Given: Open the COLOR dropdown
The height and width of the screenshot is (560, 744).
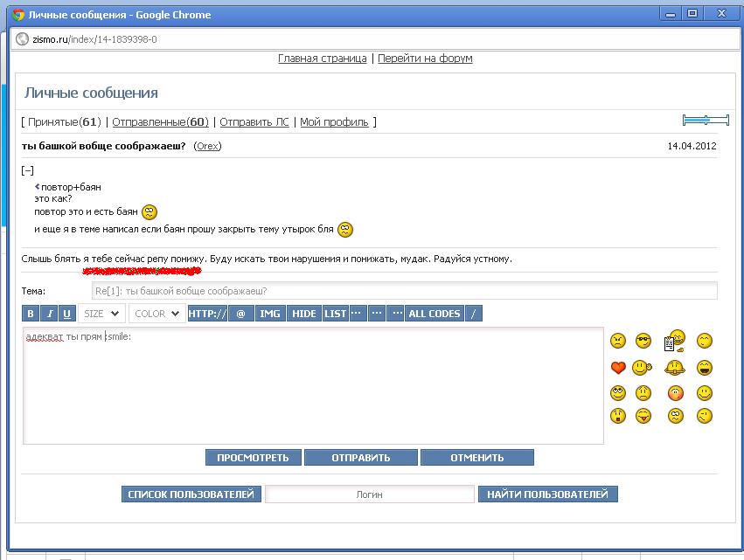Looking at the screenshot, I should click(x=157, y=314).
